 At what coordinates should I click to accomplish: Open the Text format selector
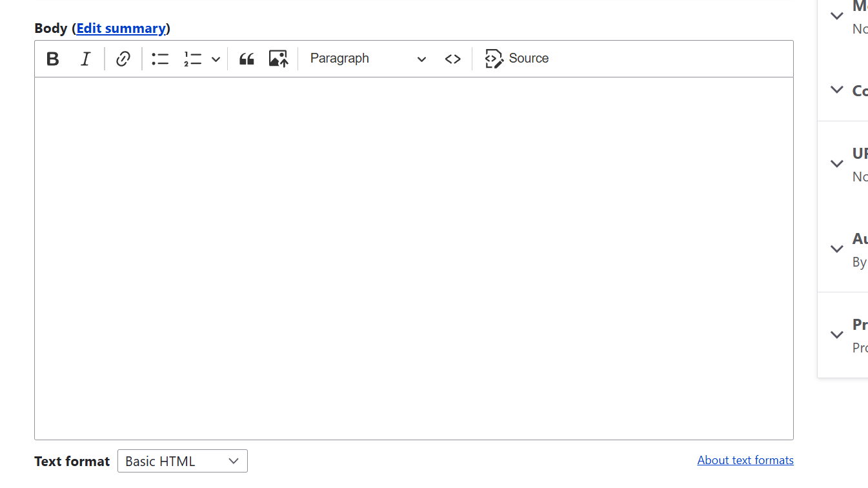pyautogui.click(x=183, y=461)
